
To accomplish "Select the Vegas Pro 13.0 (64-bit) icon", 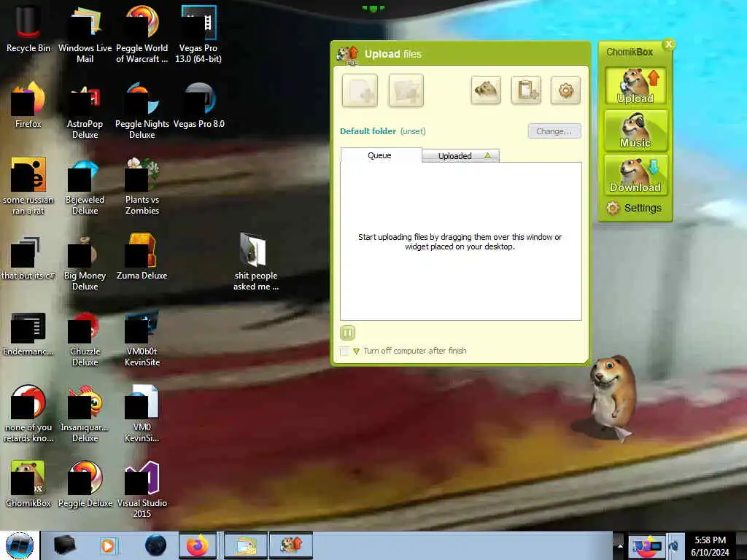I will click(x=198, y=34).
